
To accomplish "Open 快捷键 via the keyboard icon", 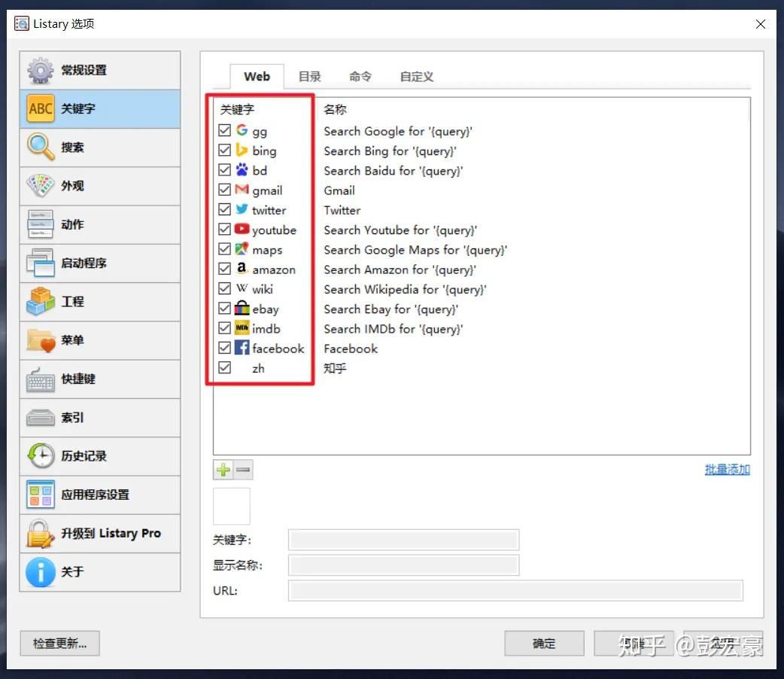I will coord(40,379).
